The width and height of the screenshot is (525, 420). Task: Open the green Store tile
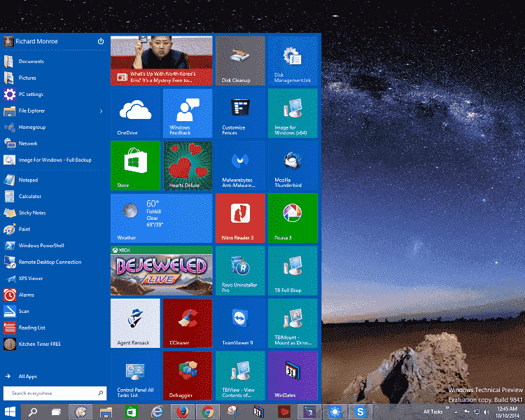point(135,166)
